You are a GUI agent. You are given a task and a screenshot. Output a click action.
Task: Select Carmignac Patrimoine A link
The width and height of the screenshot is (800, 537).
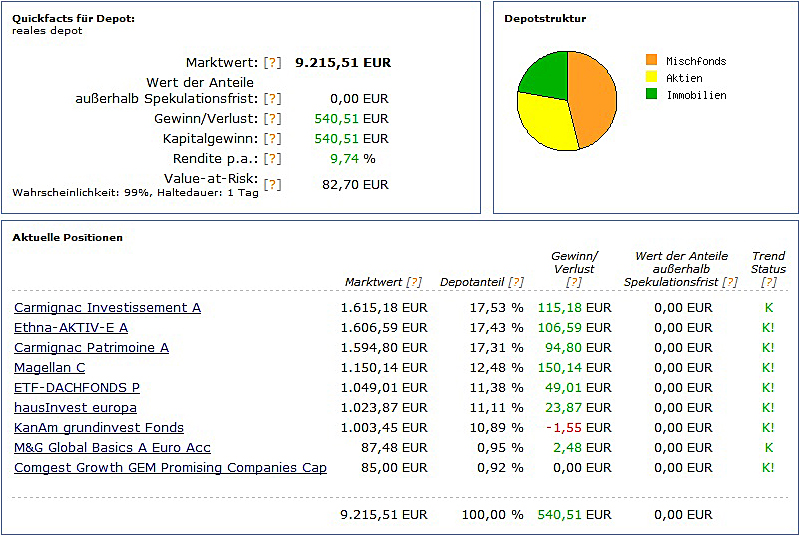point(91,348)
